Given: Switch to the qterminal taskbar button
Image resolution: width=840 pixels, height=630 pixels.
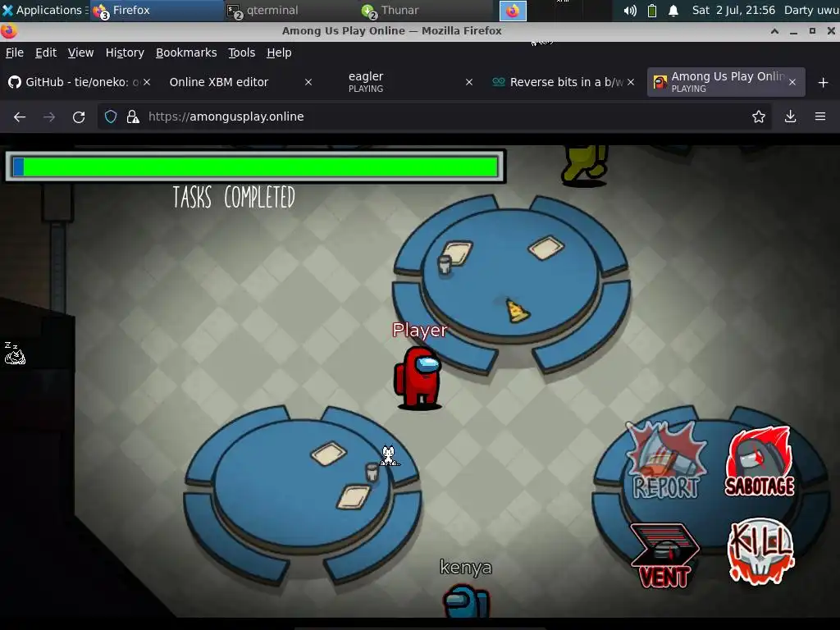Looking at the screenshot, I should point(290,10).
